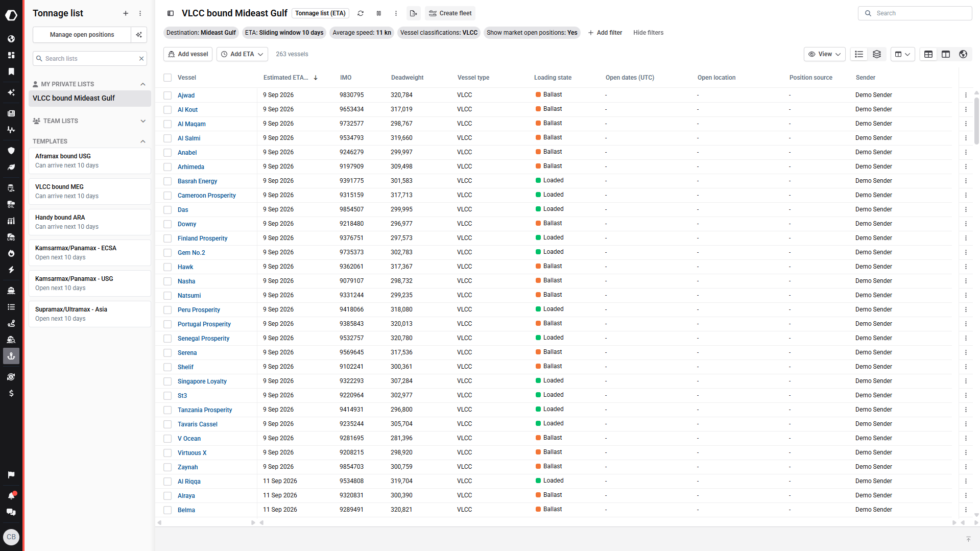Open the Add ETA dropdown
980x551 pixels.
[242, 54]
